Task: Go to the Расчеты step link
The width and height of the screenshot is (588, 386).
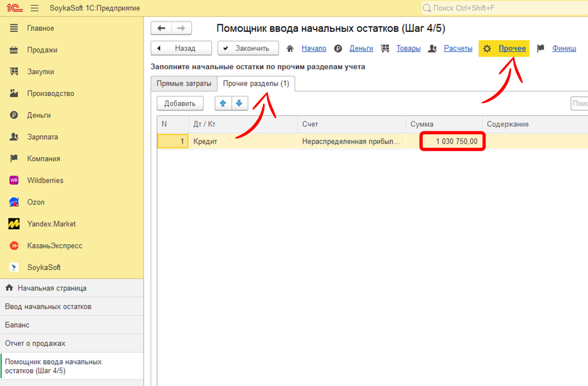Action: pyautogui.click(x=458, y=48)
